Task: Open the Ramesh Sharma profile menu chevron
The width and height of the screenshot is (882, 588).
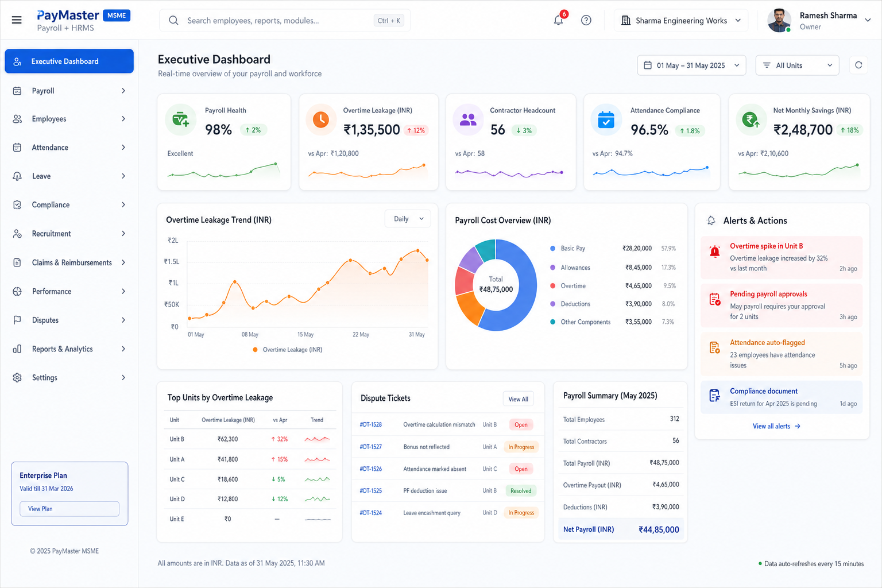Action: 868,20
